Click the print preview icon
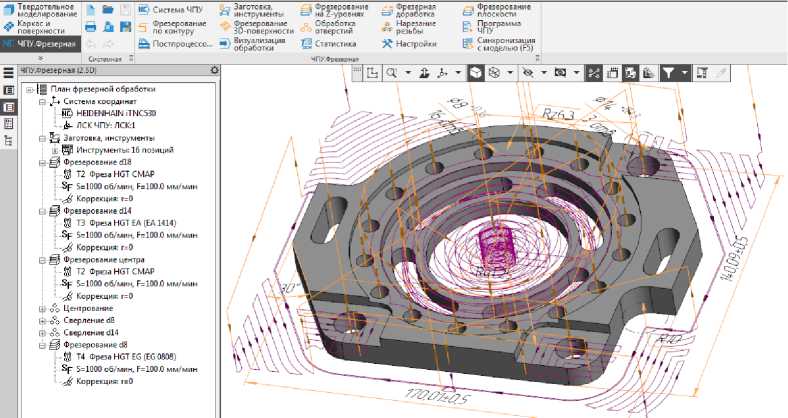This screenshot has width=788, height=418. [108, 27]
